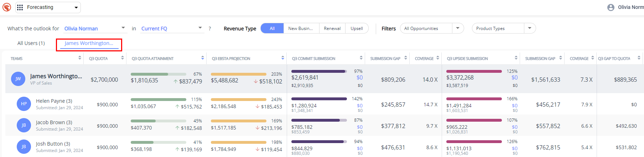The width and height of the screenshot is (644, 157).
Task: Sort by Teams column
Action: (79, 58)
